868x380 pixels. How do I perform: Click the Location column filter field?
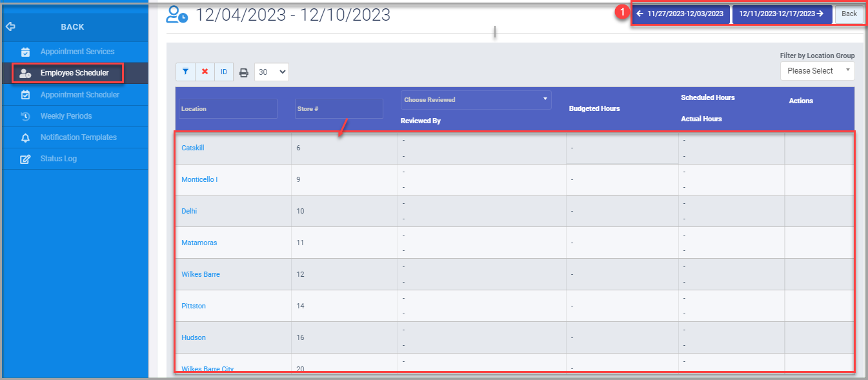pyautogui.click(x=227, y=108)
